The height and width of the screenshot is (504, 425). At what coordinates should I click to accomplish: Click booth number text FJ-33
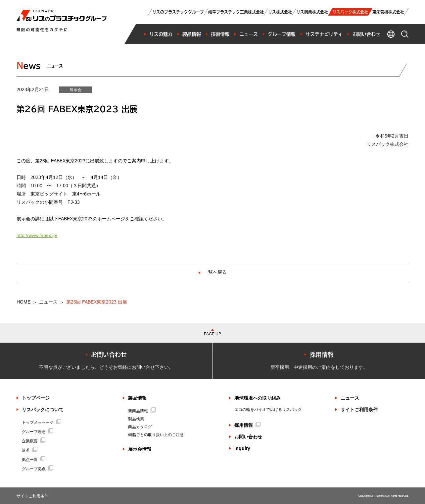73,202
